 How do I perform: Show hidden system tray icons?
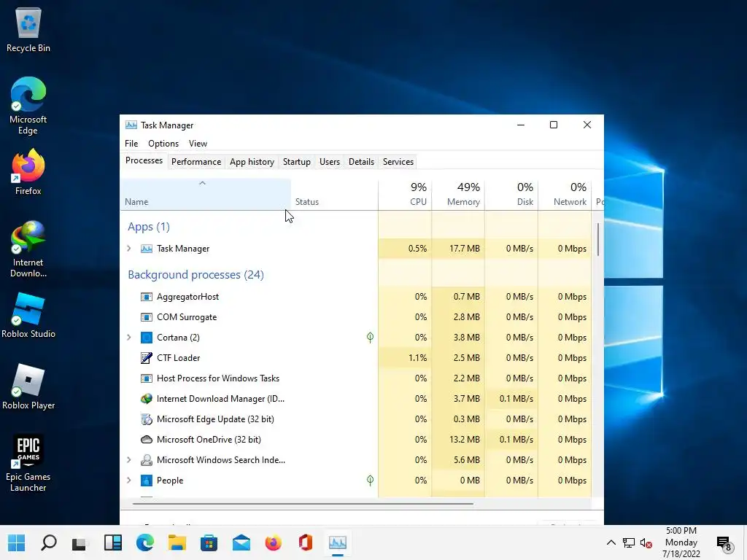coord(611,542)
